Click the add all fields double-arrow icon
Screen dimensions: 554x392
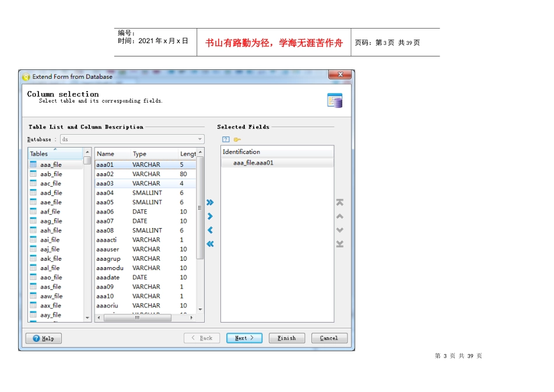click(210, 202)
